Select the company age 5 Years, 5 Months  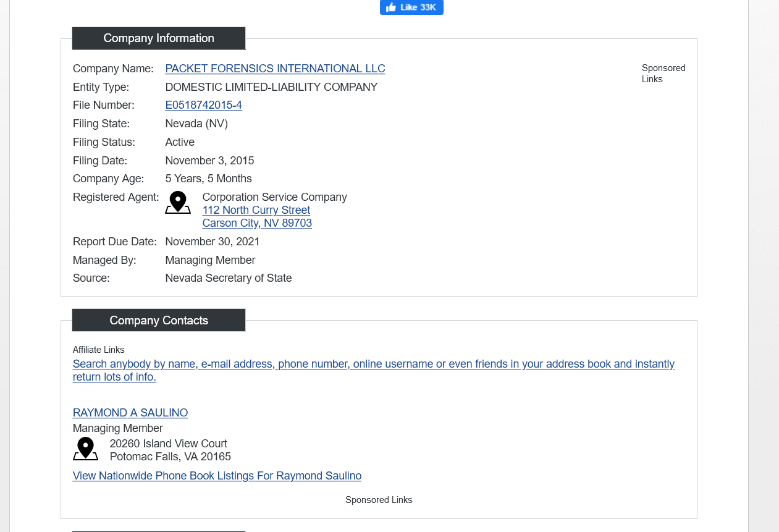pyautogui.click(x=208, y=179)
